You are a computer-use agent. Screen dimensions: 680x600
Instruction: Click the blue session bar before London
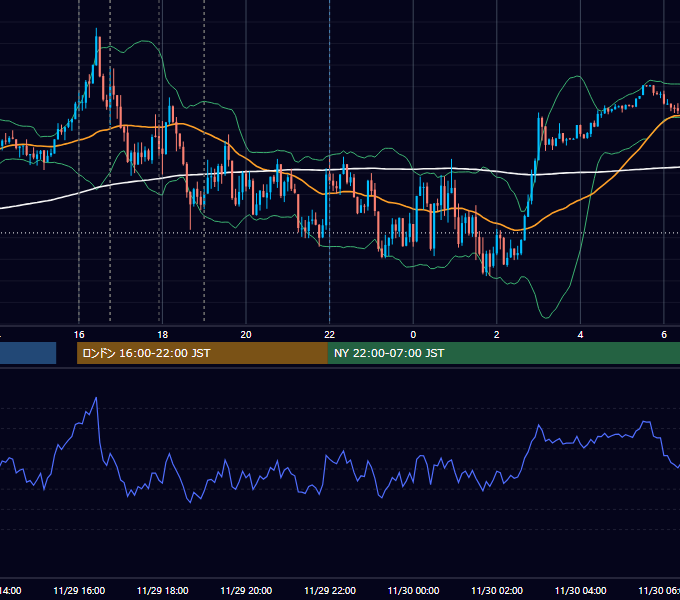tap(28, 353)
